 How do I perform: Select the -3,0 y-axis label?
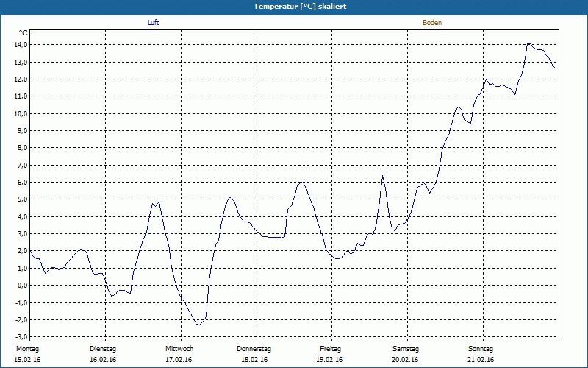coord(21,336)
